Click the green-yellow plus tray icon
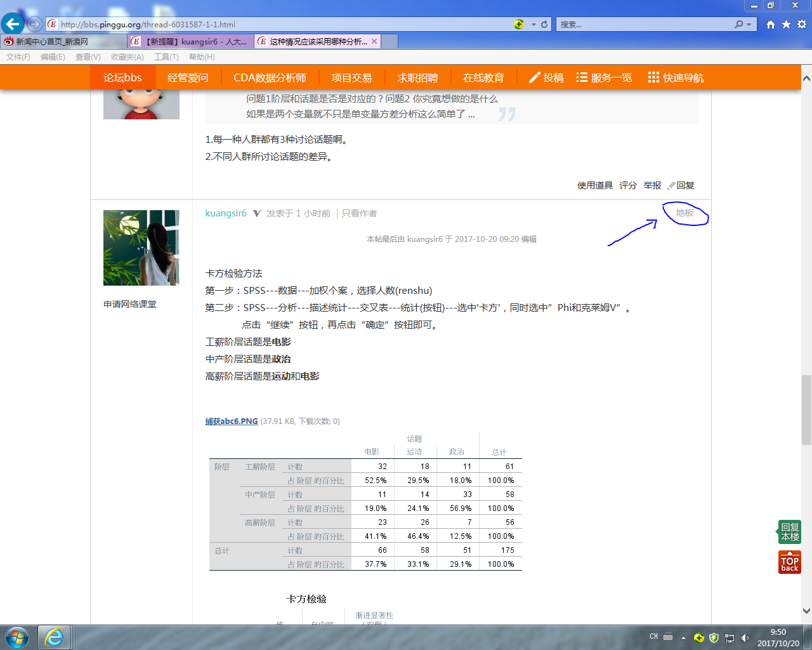Image resolution: width=812 pixels, height=650 pixels. pos(698,637)
